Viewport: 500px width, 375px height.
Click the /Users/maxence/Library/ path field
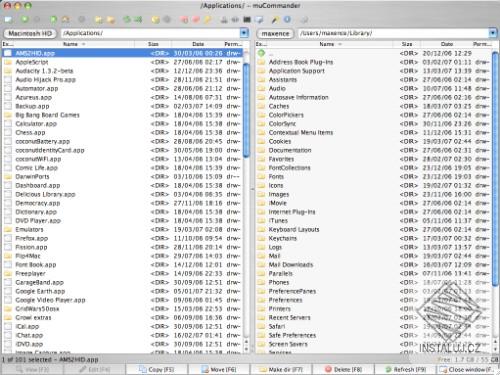coord(394,33)
